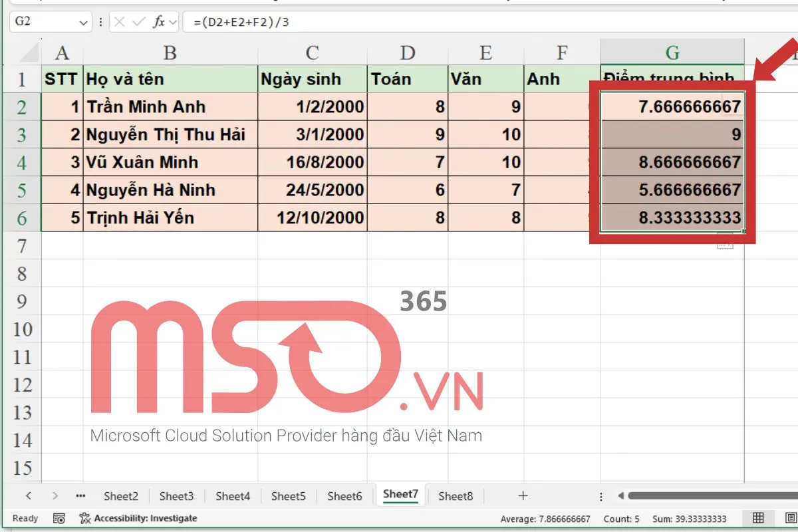This screenshot has width=798, height=532.
Task: Select cell G2 showing 7.666666667
Action: click(x=672, y=106)
